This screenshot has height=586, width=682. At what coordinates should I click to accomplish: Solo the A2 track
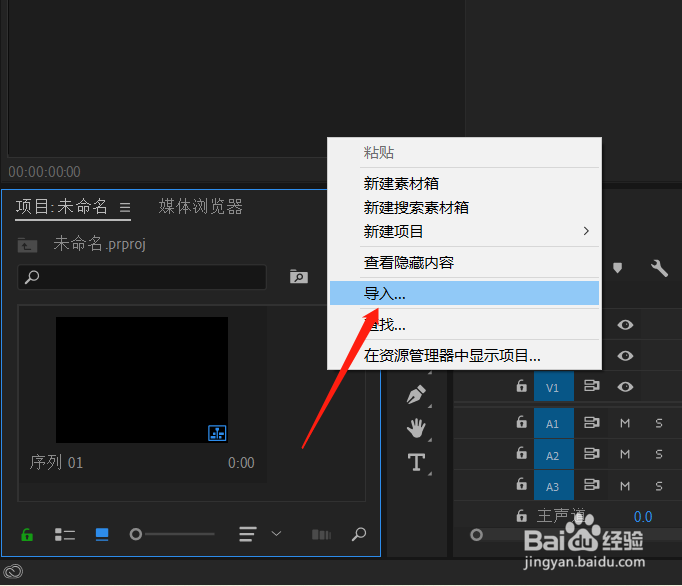point(659,455)
